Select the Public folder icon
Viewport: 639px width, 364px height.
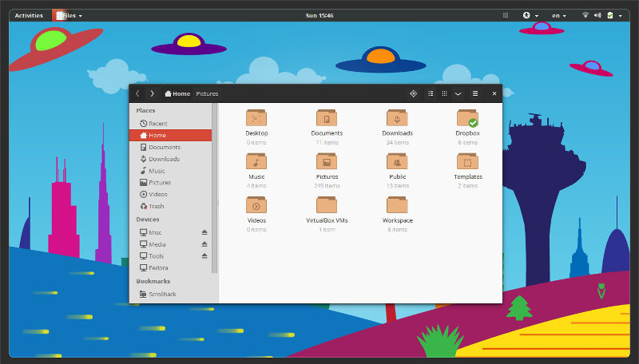pyautogui.click(x=397, y=161)
